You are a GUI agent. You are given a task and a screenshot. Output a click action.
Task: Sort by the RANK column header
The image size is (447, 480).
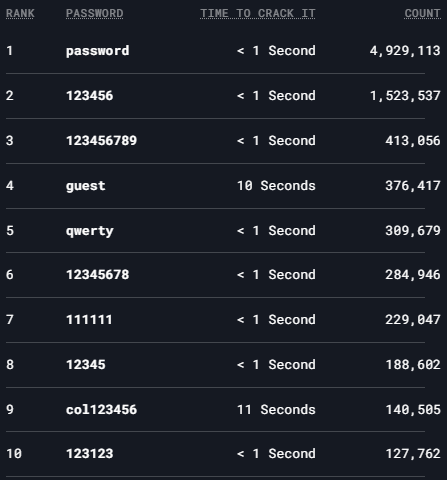click(x=20, y=13)
